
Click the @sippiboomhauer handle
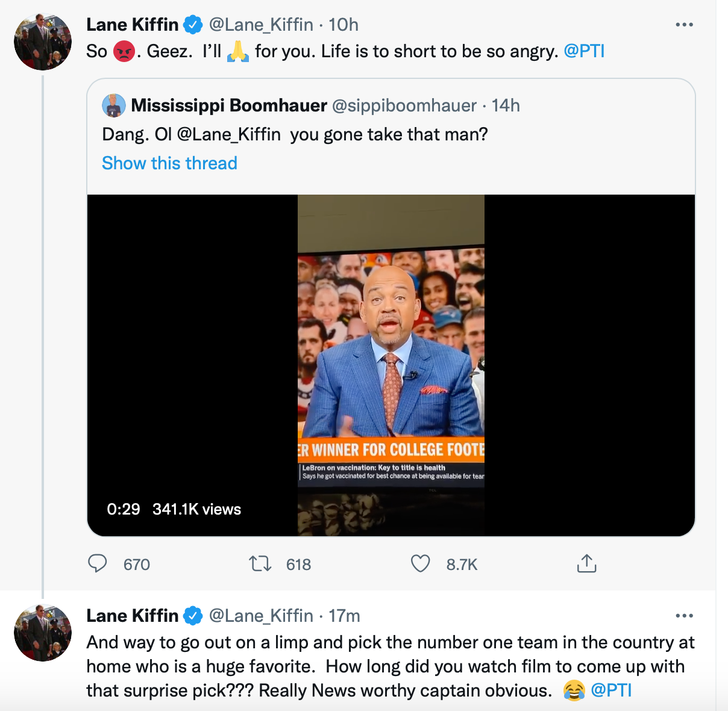tap(404, 105)
